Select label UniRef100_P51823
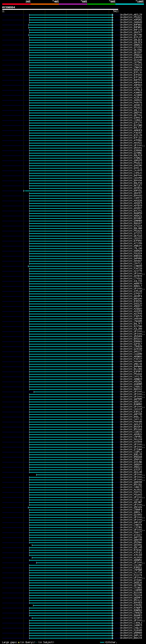 [131, 163]
